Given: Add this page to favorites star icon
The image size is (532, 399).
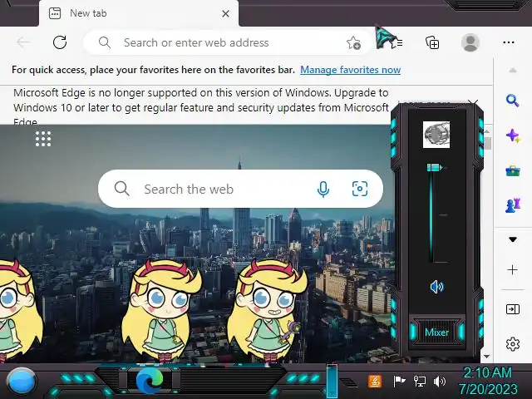Looking at the screenshot, I should [353, 42].
